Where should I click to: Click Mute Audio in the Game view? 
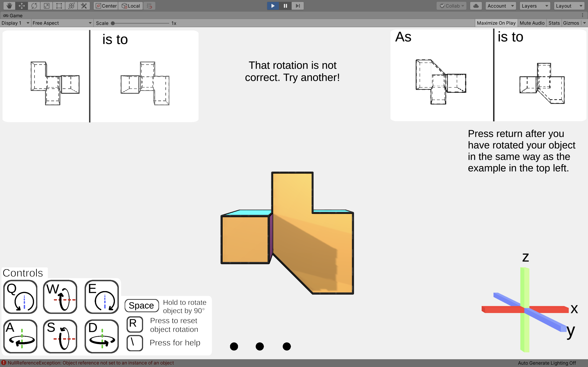532,23
